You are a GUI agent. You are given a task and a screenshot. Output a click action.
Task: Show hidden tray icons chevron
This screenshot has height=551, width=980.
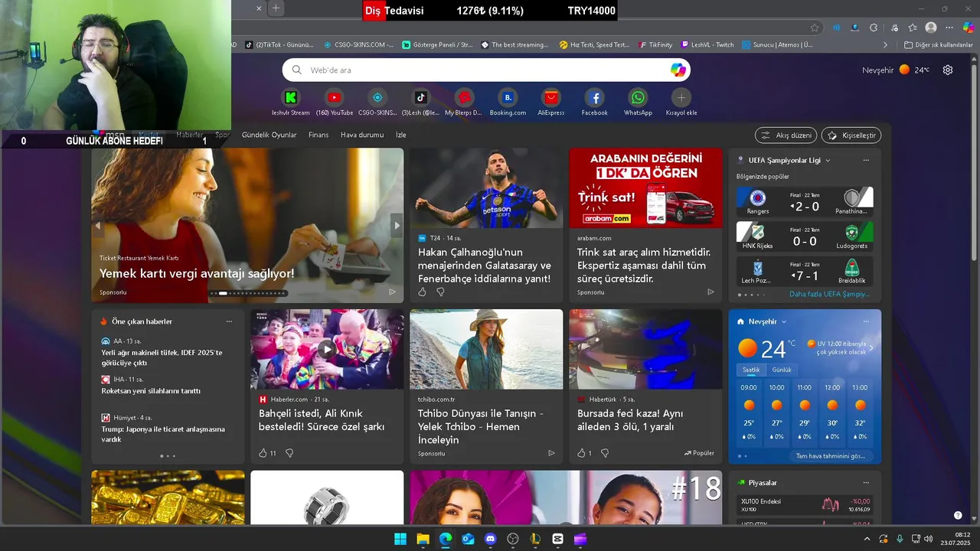867,539
